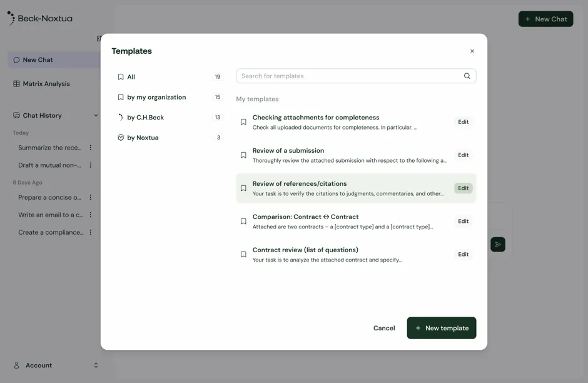Click the Account user icon

click(16, 365)
